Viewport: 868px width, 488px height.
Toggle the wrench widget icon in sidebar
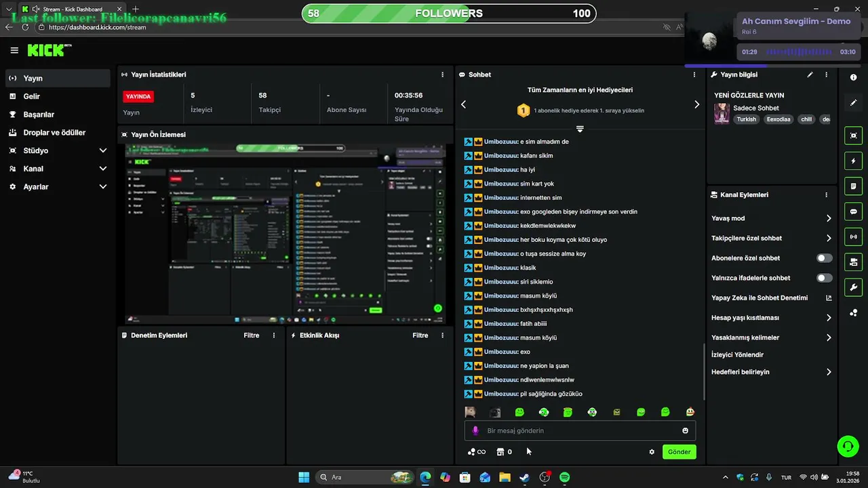(853, 287)
